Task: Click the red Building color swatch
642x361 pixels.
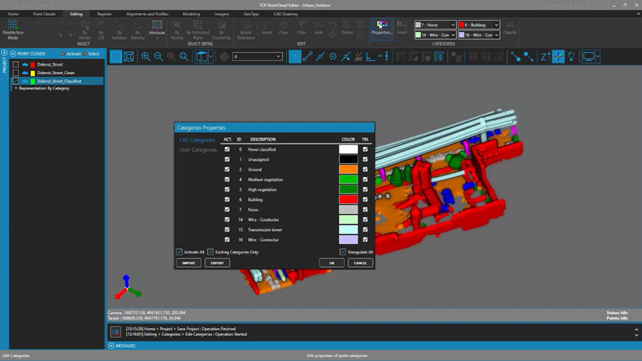Action: [x=348, y=199]
